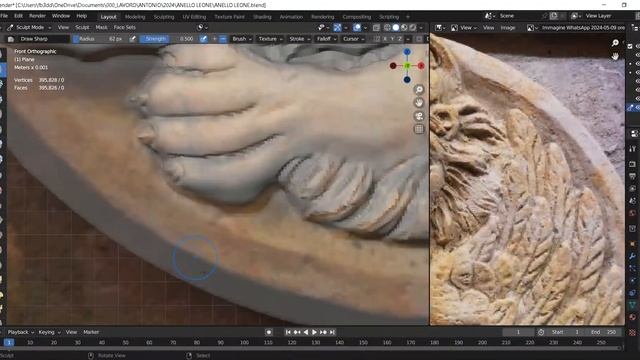Viewport: 640px width, 360px height.
Task: Expand the Texture settings dropdown
Action: coord(270,39)
